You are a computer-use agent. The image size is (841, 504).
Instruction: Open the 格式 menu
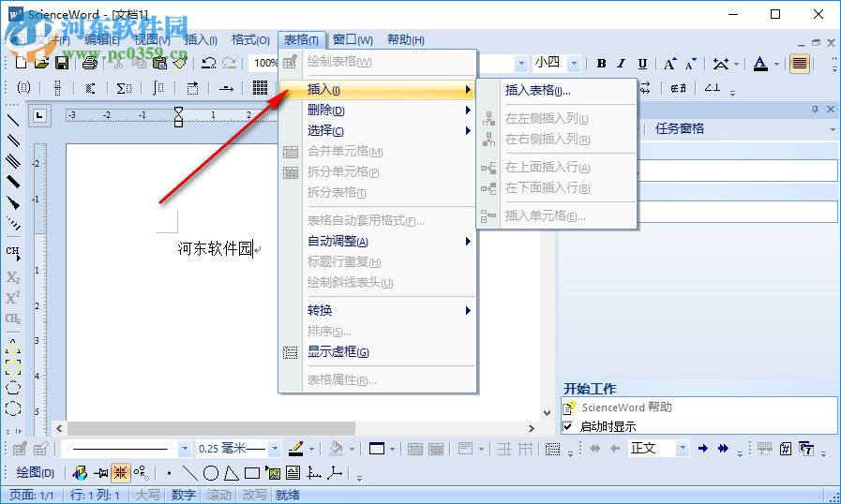point(250,40)
